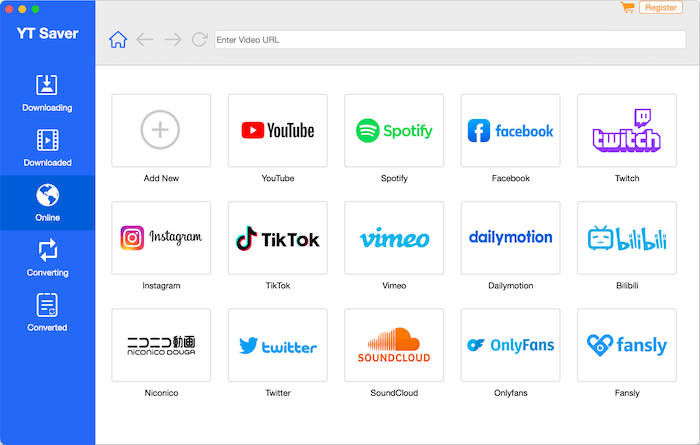Viewport: 700px width, 445px height.
Task: Select the Online globe icon
Action: click(x=47, y=195)
